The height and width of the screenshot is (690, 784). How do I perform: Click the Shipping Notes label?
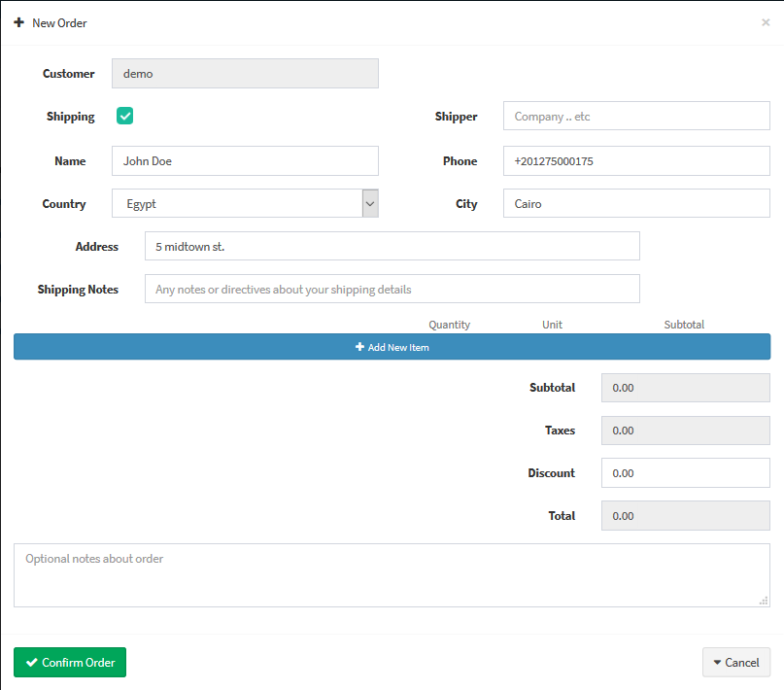[78, 290]
